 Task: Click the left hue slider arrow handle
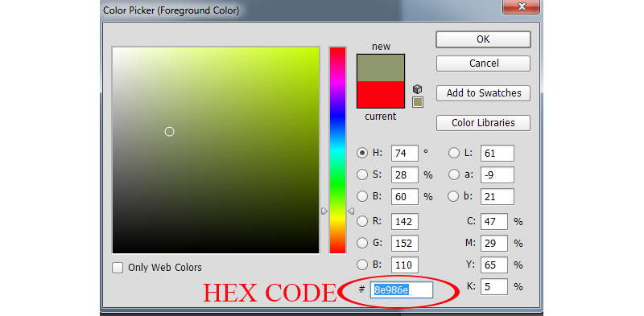click(324, 211)
